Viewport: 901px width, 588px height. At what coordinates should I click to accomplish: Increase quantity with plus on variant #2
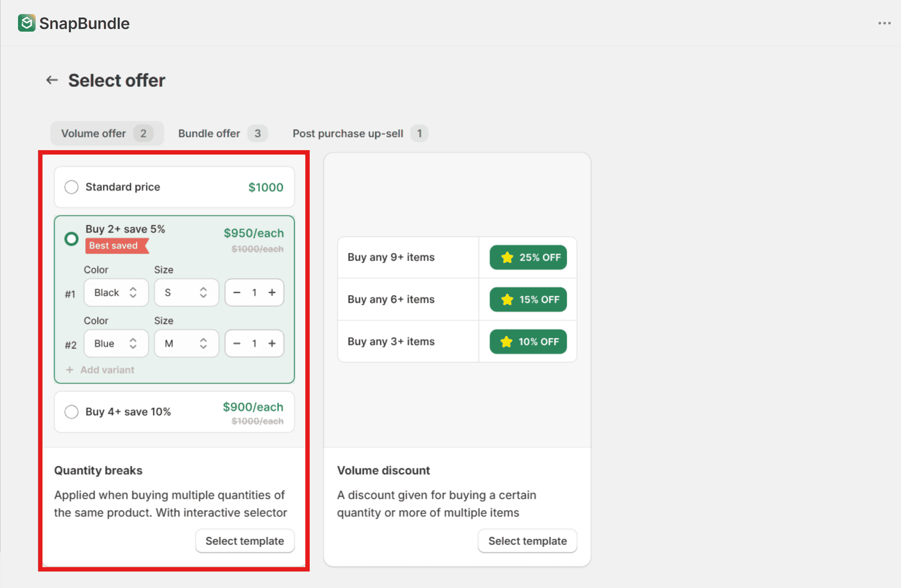(x=272, y=343)
